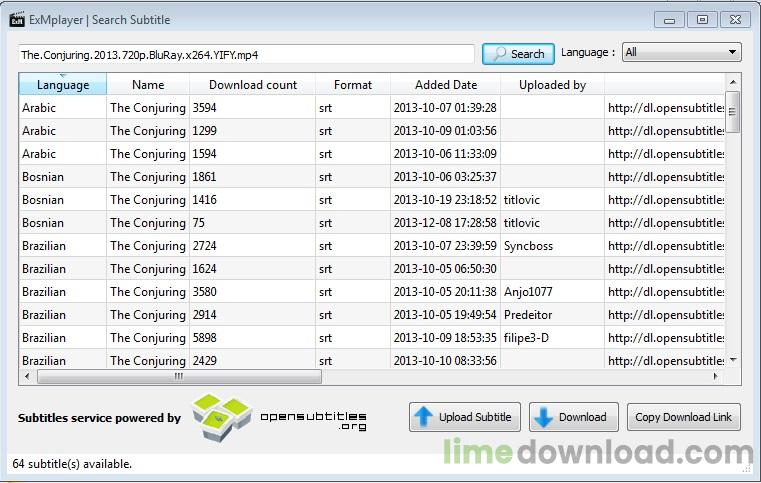
Task: Sort by the Download count column header
Action: coord(252,84)
